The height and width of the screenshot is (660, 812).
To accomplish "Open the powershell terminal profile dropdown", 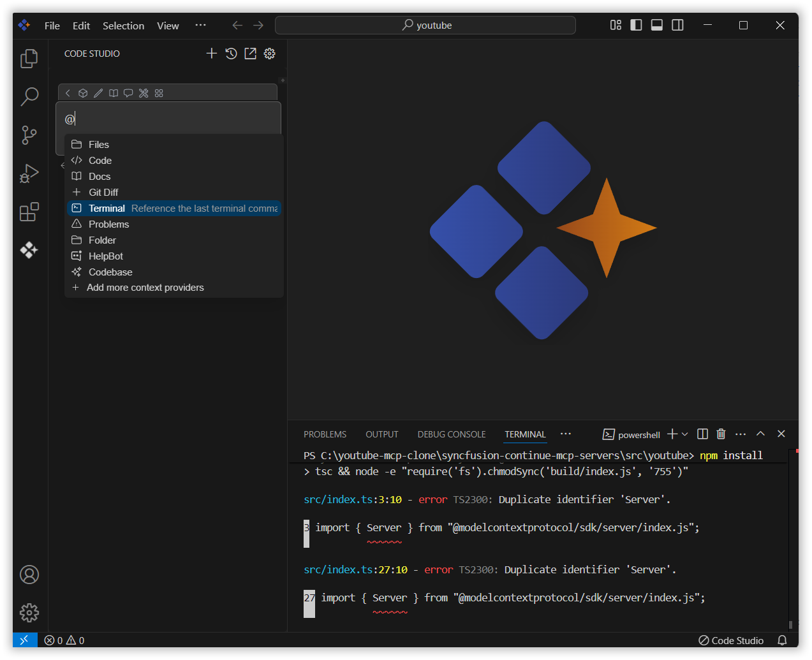I will [x=686, y=434].
